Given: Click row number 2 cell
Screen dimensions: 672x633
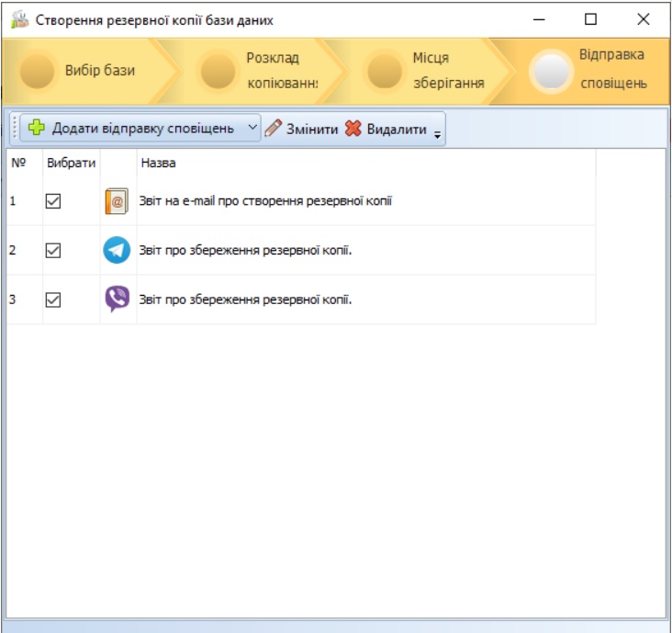Looking at the screenshot, I should tap(25, 250).
